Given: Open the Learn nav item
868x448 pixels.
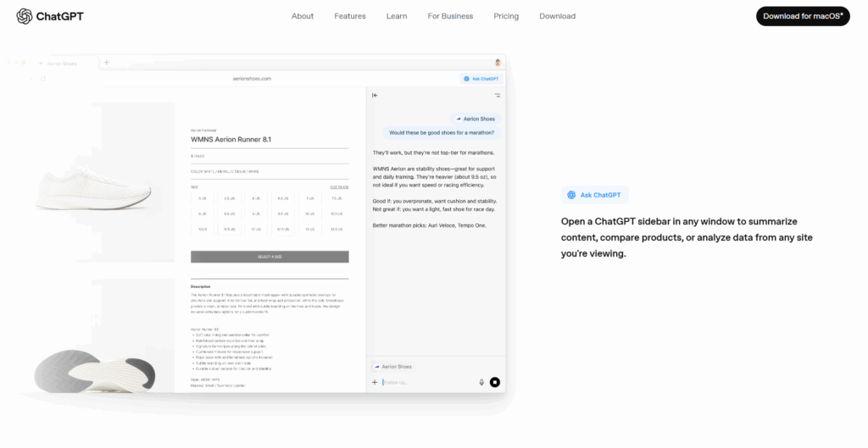Looking at the screenshot, I should pos(397,16).
